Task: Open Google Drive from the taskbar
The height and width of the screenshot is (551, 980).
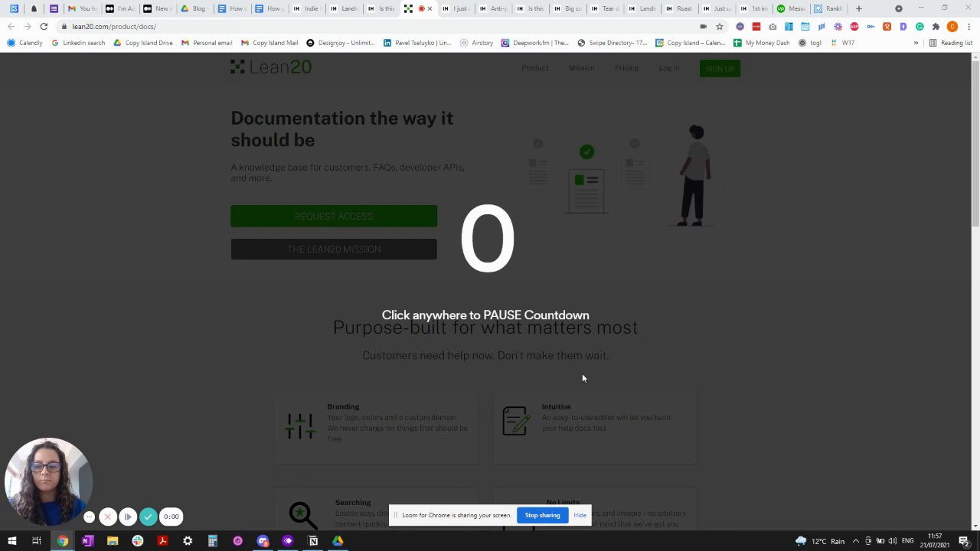Action: (x=338, y=541)
